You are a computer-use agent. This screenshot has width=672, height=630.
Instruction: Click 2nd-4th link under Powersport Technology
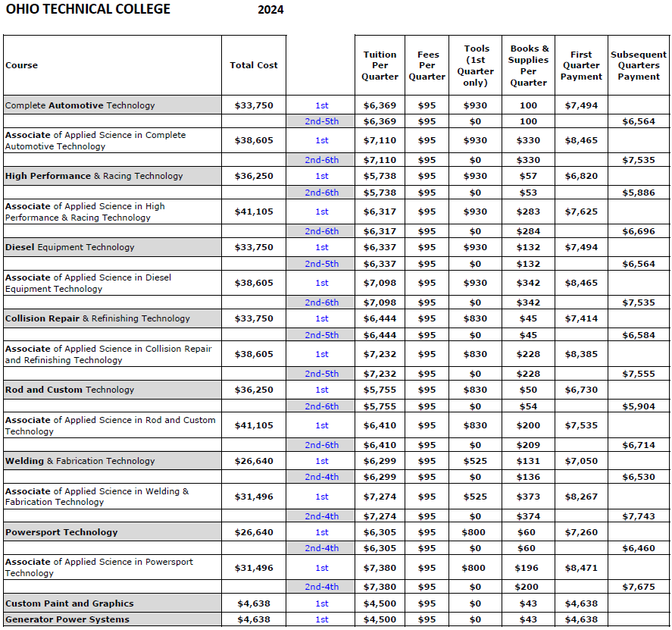point(321,548)
